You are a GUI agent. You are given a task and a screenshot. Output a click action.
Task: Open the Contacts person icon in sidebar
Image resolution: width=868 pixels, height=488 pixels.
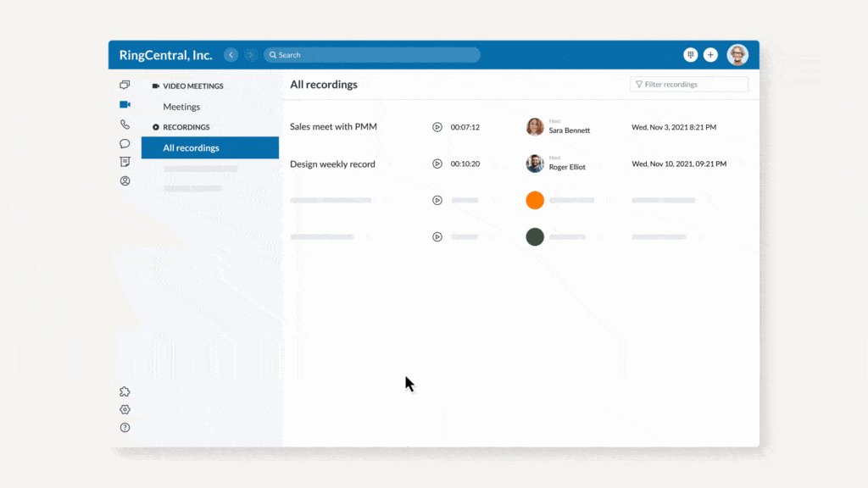125,180
